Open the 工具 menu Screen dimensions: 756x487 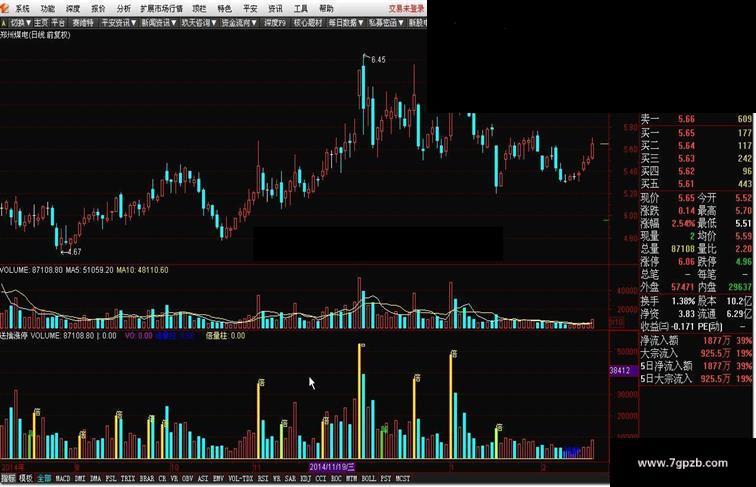tap(300, 9)
